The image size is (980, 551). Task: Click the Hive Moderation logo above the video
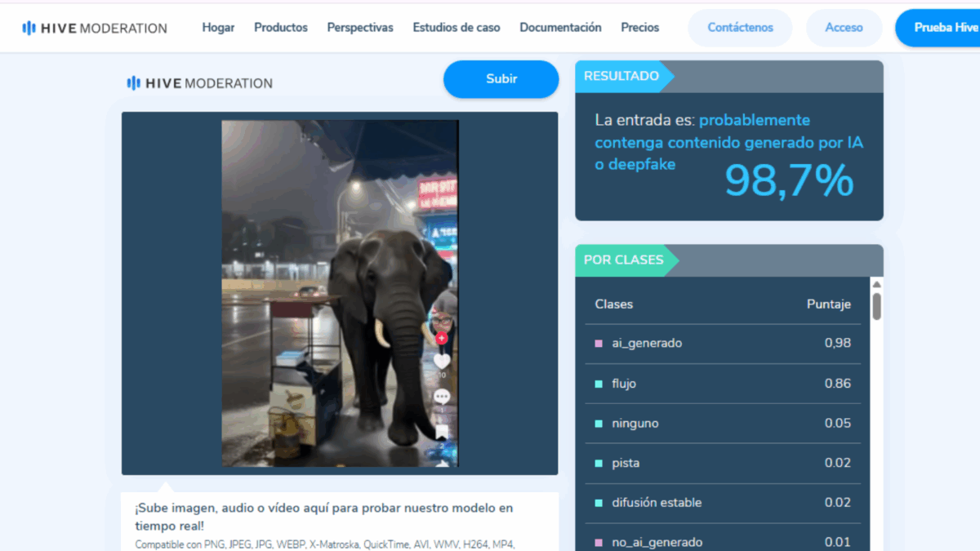199,83
